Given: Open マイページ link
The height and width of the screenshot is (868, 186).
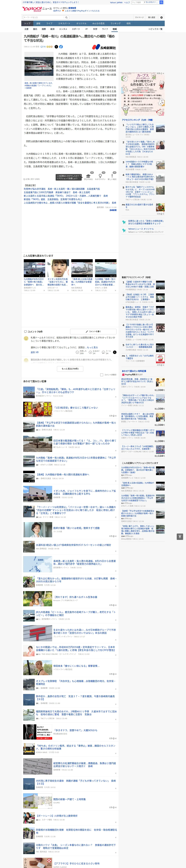Looking at the screenshot, I should 139,18.
